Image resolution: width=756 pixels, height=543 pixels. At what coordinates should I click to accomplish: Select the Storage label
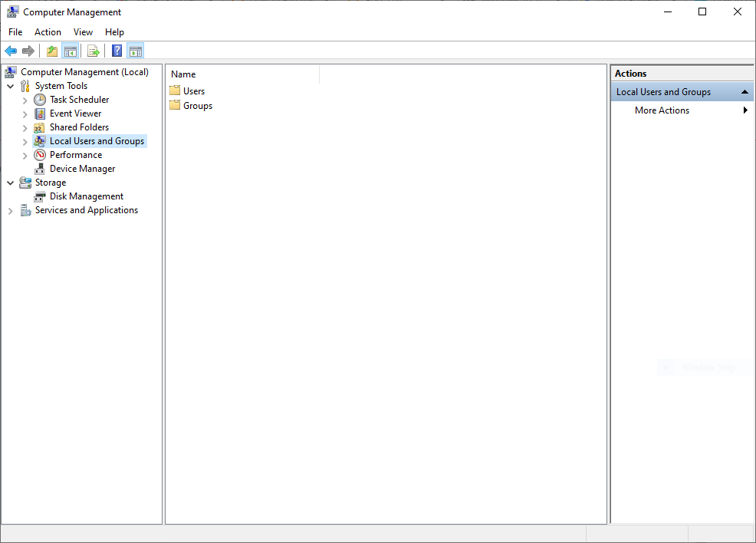(x=51, y=183)
